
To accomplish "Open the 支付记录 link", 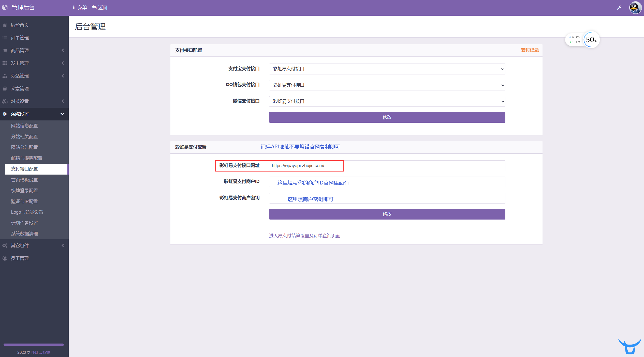I will pos(530,50).
